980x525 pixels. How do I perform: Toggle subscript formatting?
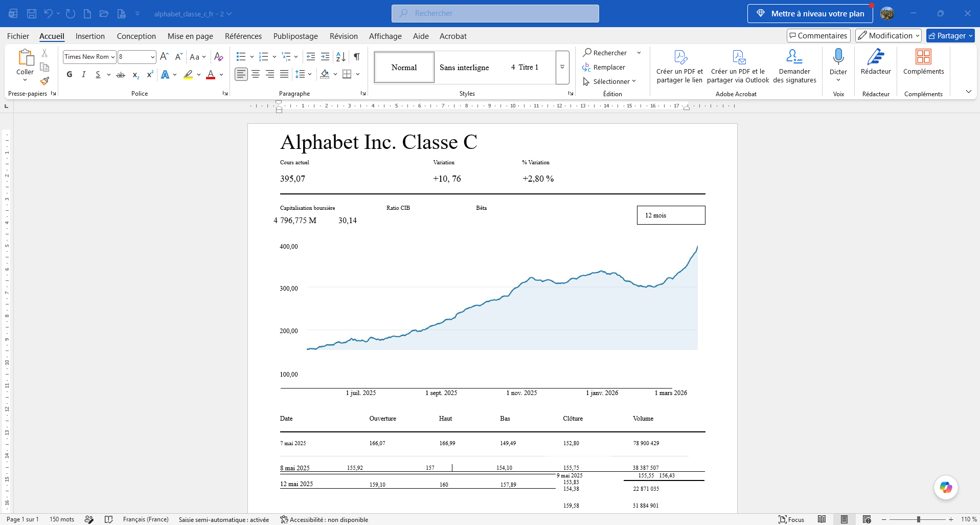[x=135, y=75]
